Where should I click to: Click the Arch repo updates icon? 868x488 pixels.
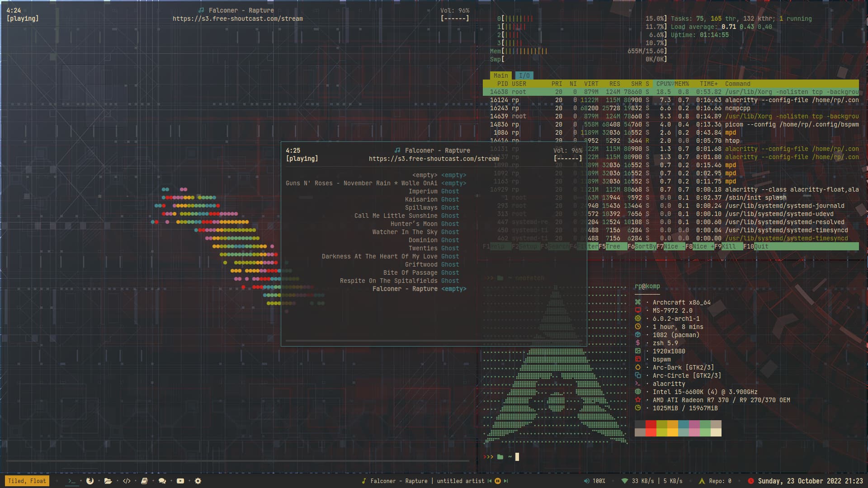702,481
